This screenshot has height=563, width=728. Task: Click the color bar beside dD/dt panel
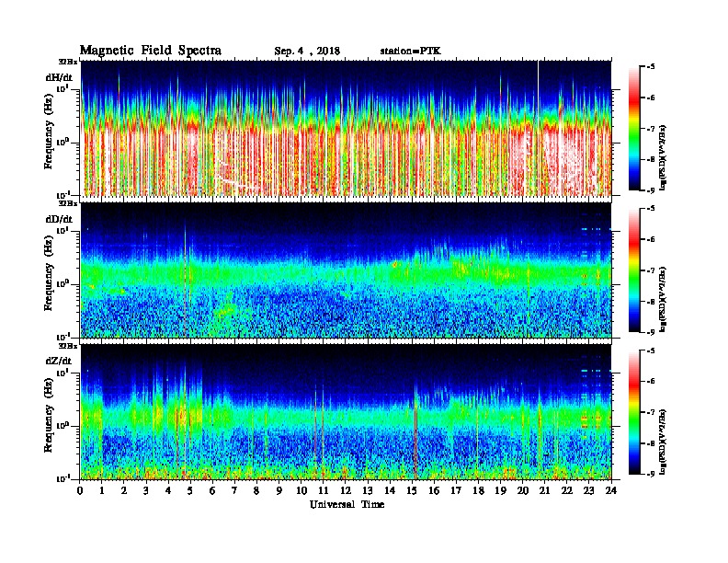tap(634, 270)
